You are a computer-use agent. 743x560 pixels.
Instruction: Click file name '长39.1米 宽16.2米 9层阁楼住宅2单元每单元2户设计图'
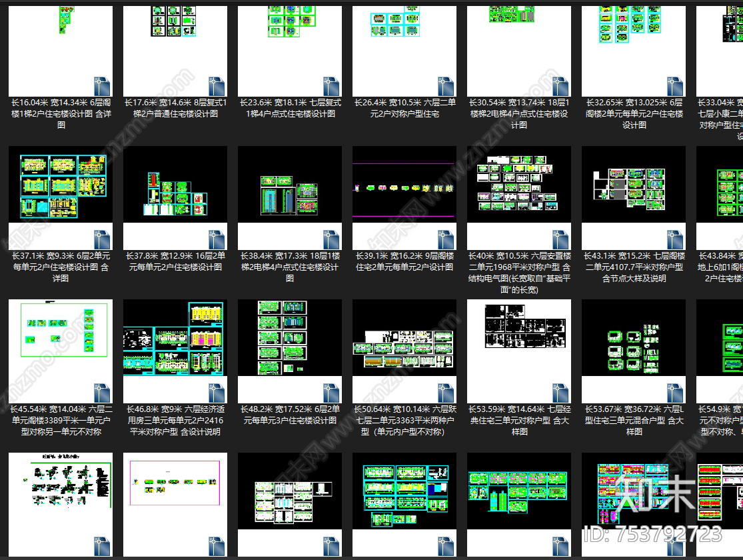coord(404,261)
